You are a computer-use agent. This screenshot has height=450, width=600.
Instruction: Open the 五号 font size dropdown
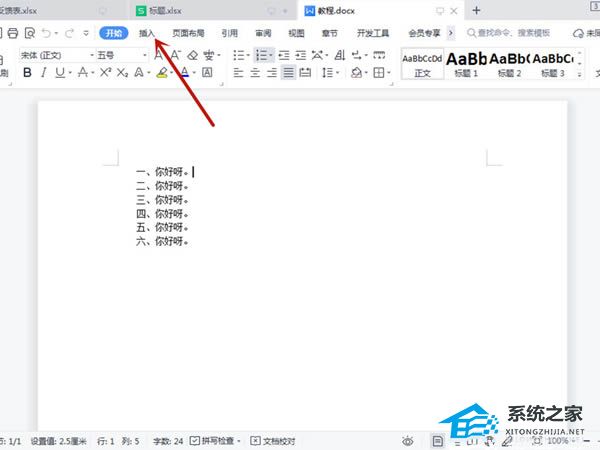(145, 55)
